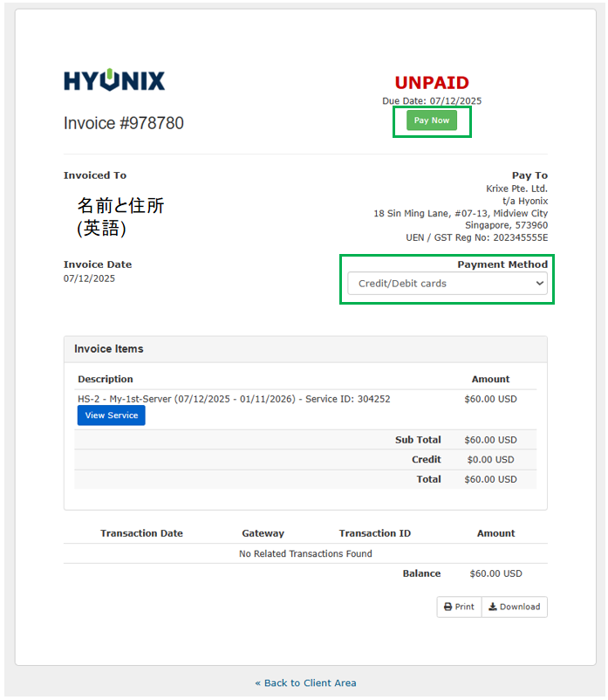Click the Hyonix logo

point(114,81)
